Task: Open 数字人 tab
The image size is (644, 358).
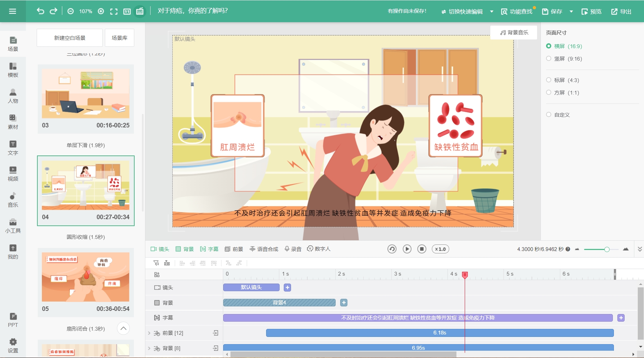Action: [x=319, y=249]
